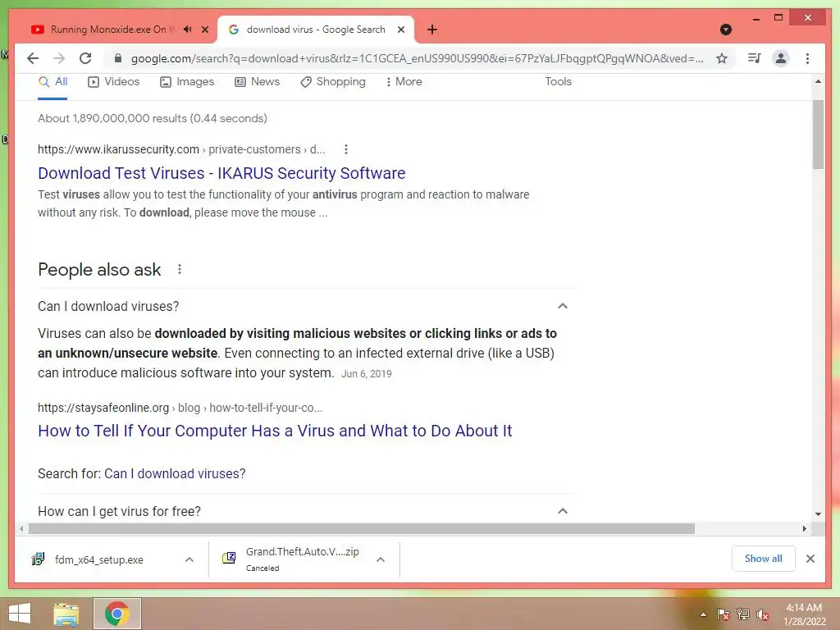This screenshot has width=840, height=630.
Task: Reload the Google search page
Action: click(x=85, y=58)
